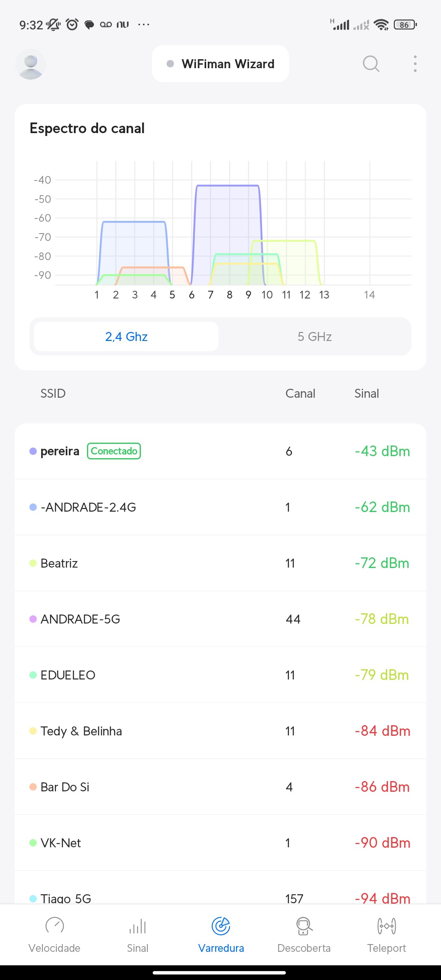Switch spectrum to the 5 GHz band

coord(314,336)
